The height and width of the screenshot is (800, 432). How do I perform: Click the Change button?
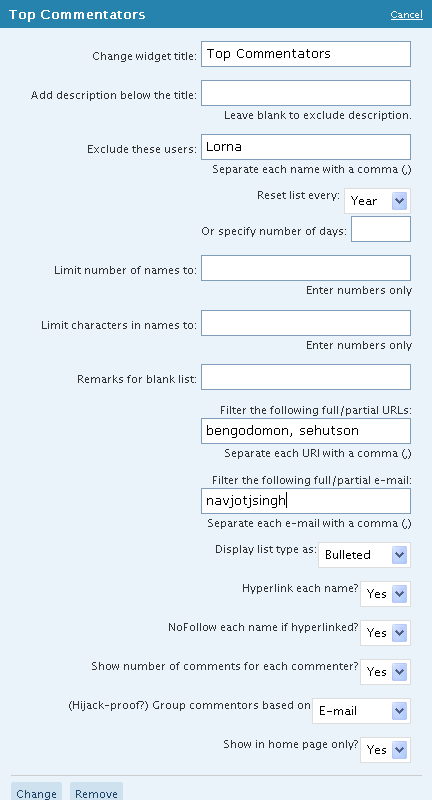tap(36, 791)
